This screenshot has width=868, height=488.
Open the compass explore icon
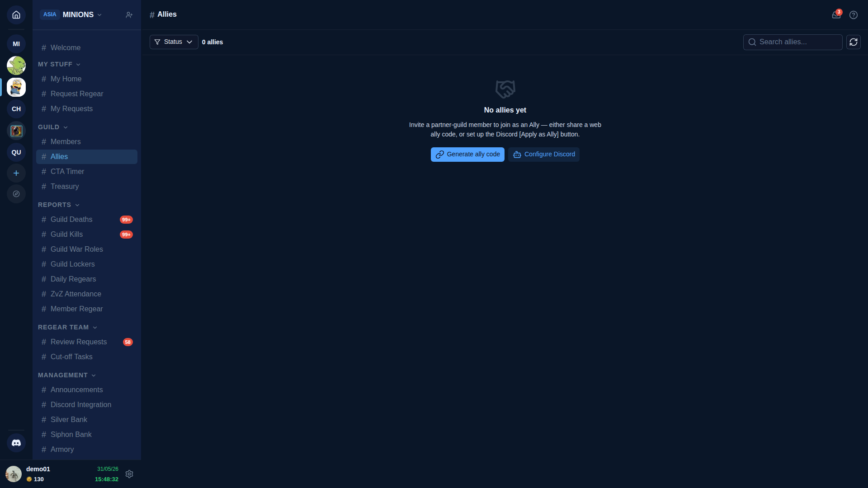tap(16, 194)
